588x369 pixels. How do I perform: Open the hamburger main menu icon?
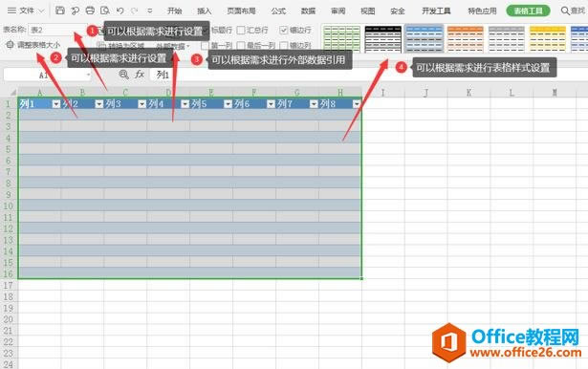click(11, 11)
